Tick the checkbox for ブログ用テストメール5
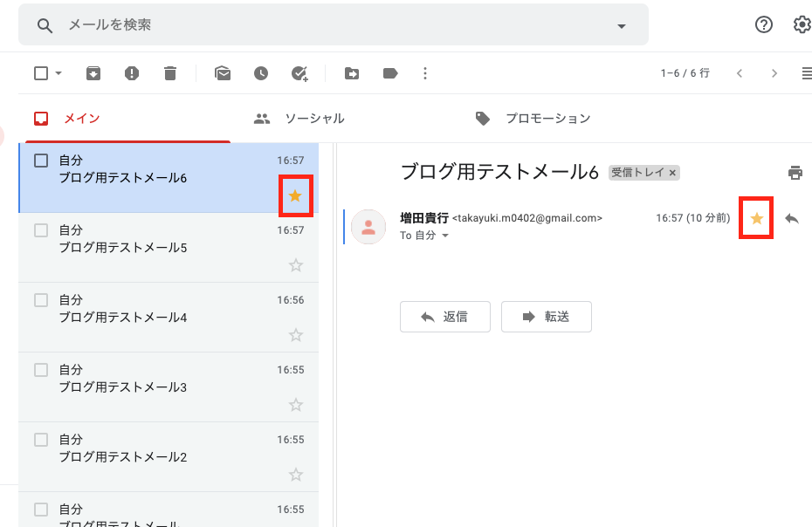The width and height of the screenshot is (812, 527). (41, 230)
